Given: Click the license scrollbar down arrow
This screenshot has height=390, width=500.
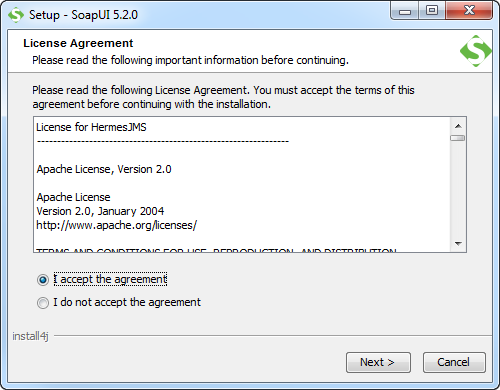Looking at the screenshot, I should tap(458, 244).
